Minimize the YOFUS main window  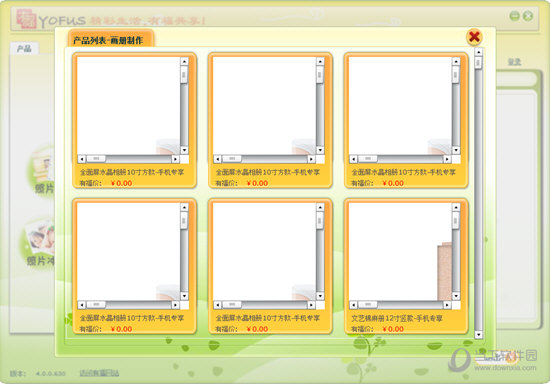pyautogui.click(x=515, y=16)
